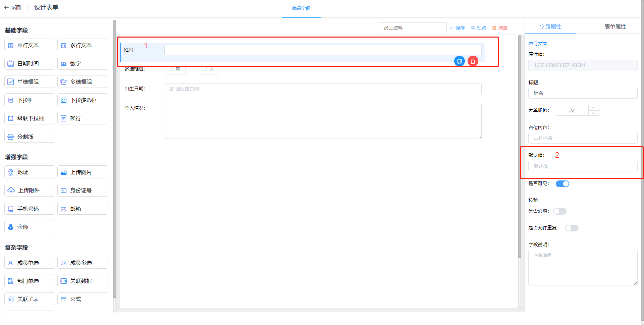Check the 男 checkbox option

[171, 69]
